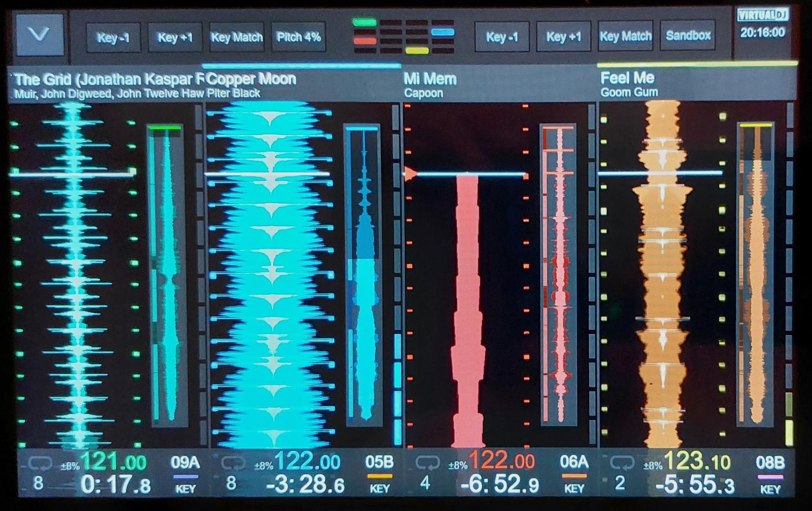Image resolution: width=812 pixels, height=511 pixels.
Task: Click artist name Piter Black
Action: click(234, 93)
